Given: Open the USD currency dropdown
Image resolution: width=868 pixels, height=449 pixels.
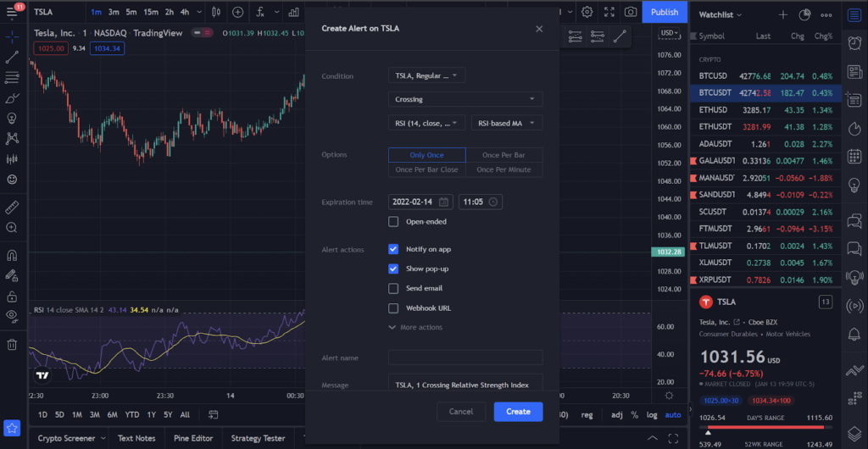Looking at the screenshot, I should (x=670, y=33).
